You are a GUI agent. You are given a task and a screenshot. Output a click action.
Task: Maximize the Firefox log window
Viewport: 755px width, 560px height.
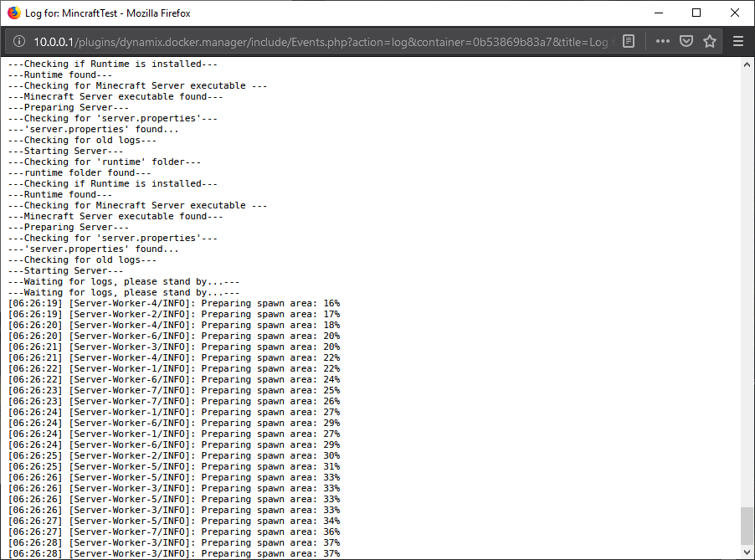click(x=696, y=13)
